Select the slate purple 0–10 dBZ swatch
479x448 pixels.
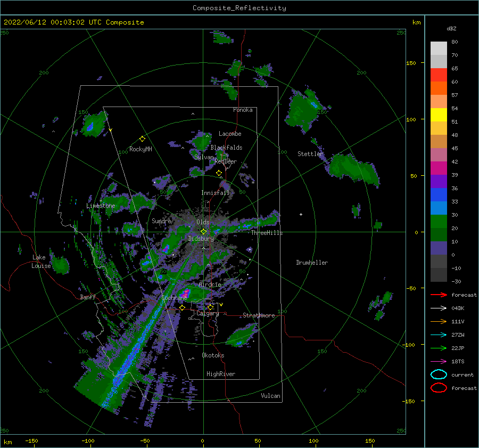439,248
